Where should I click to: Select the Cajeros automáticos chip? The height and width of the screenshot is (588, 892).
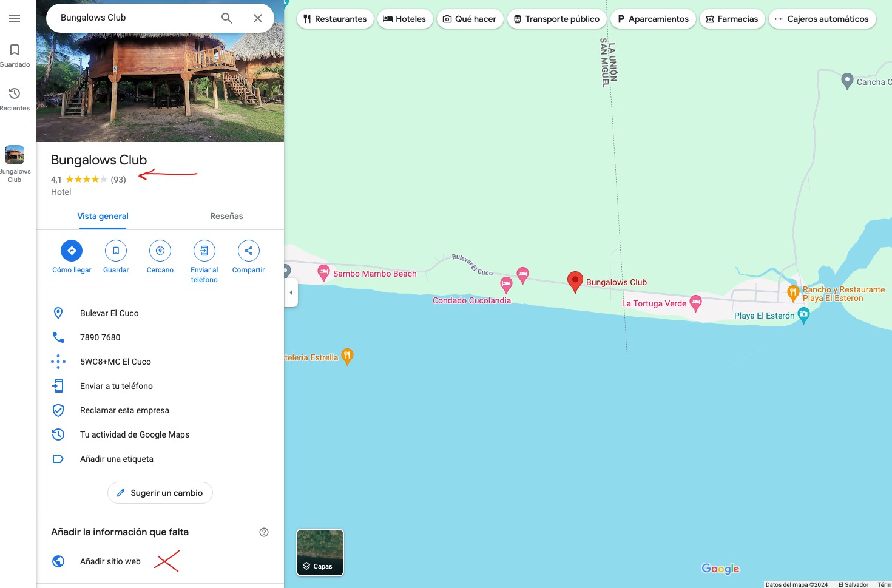[x=822, y=19]
